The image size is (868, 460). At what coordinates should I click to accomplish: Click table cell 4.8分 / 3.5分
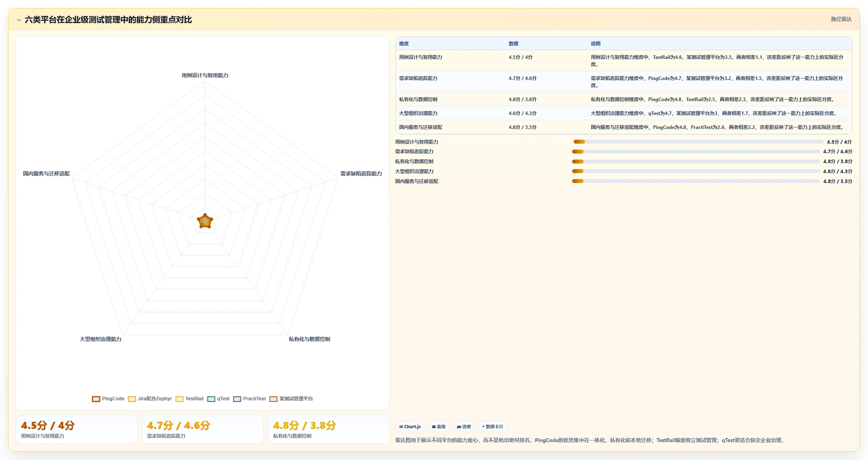pos(522,127)
